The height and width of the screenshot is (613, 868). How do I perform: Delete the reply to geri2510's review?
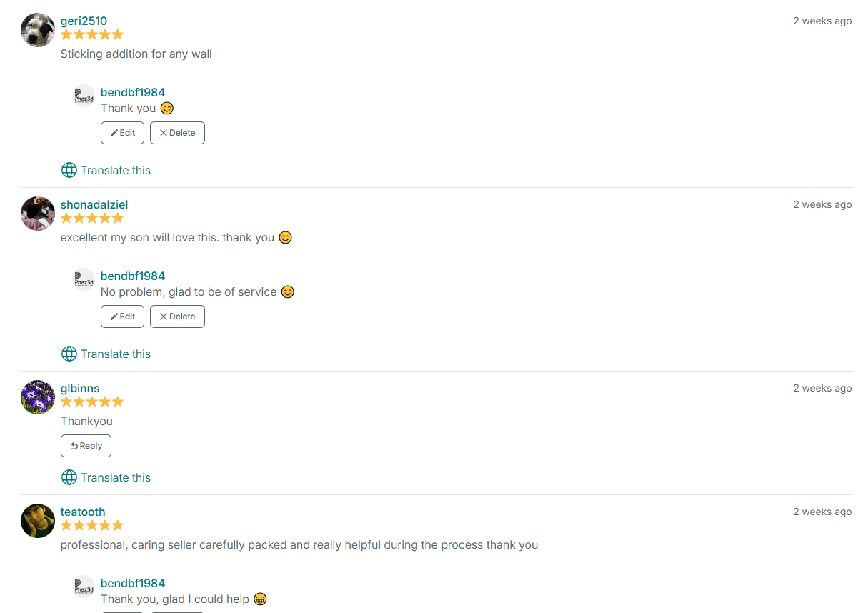(177, 133)
